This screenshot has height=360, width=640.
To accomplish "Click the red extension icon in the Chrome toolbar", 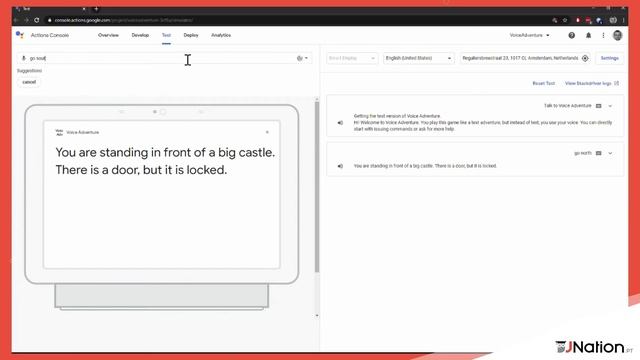I will pos(578,20).
